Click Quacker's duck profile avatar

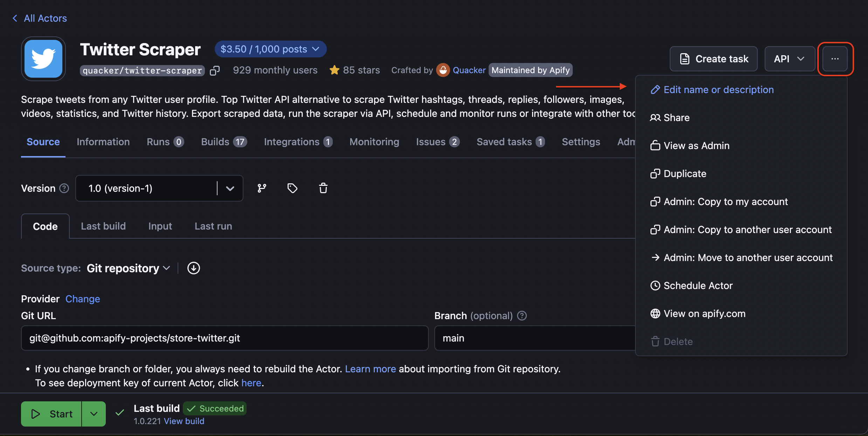pos(443,70)
